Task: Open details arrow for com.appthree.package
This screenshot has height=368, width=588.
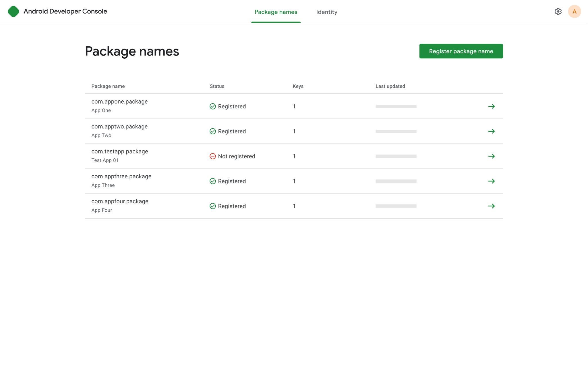Action: [x=492, y=181]
